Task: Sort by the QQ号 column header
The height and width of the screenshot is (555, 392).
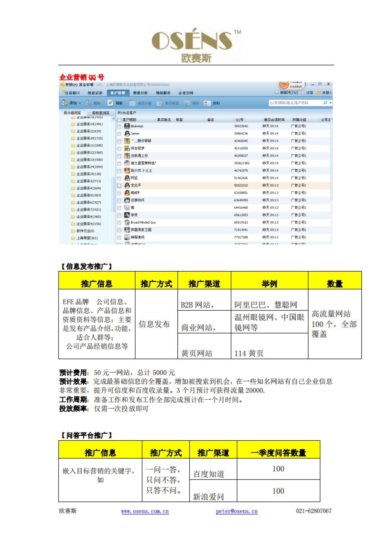Action: click(x=247, y=120)
